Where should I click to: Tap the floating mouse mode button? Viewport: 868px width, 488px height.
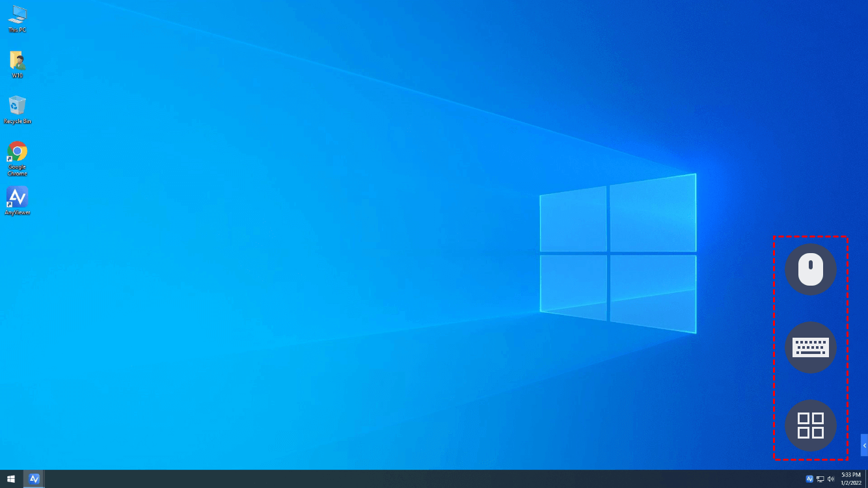(x=811, y=269)
